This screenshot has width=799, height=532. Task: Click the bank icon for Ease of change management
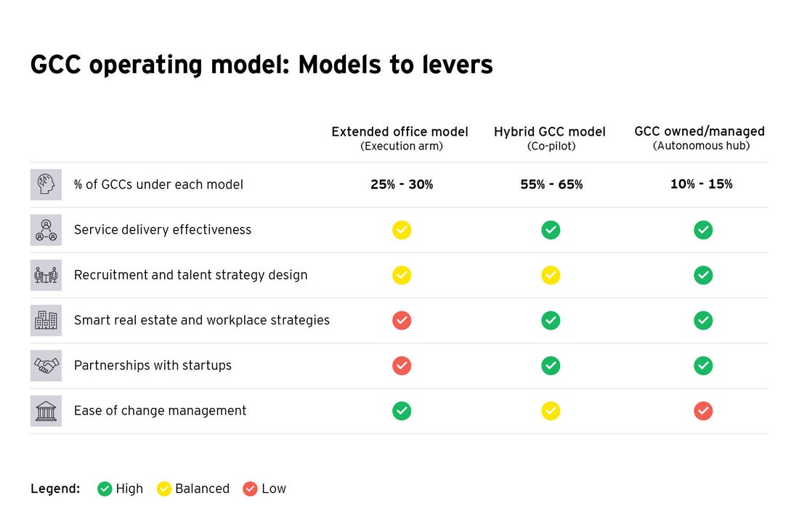point(46,411)
